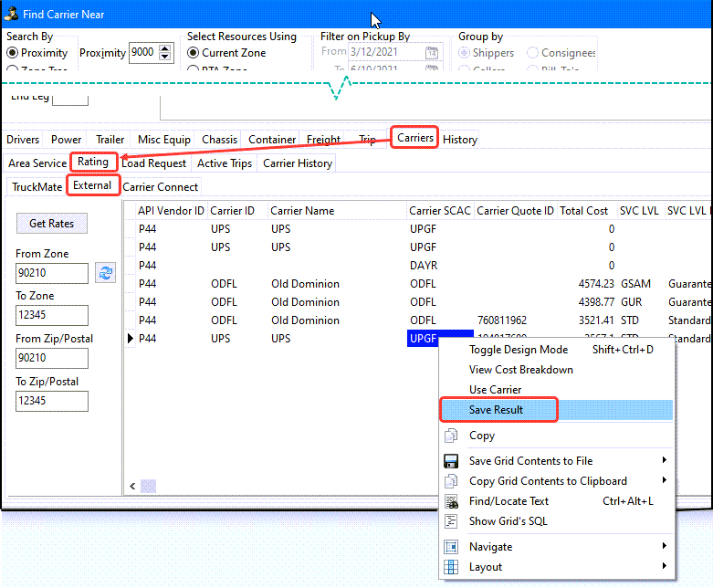Screen dimensions: 713x588
Task: Expand the Navigate submenu arrow
Action: coord(664,547)
